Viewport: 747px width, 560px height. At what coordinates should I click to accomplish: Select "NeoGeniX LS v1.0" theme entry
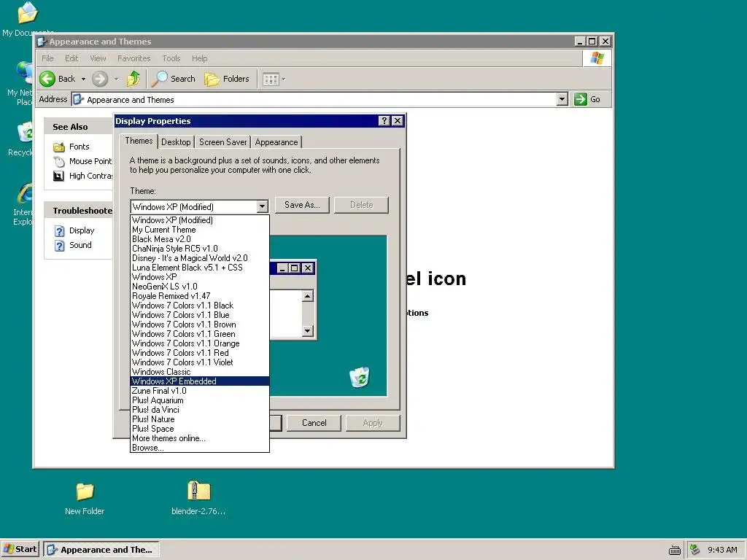pos(200,286)
